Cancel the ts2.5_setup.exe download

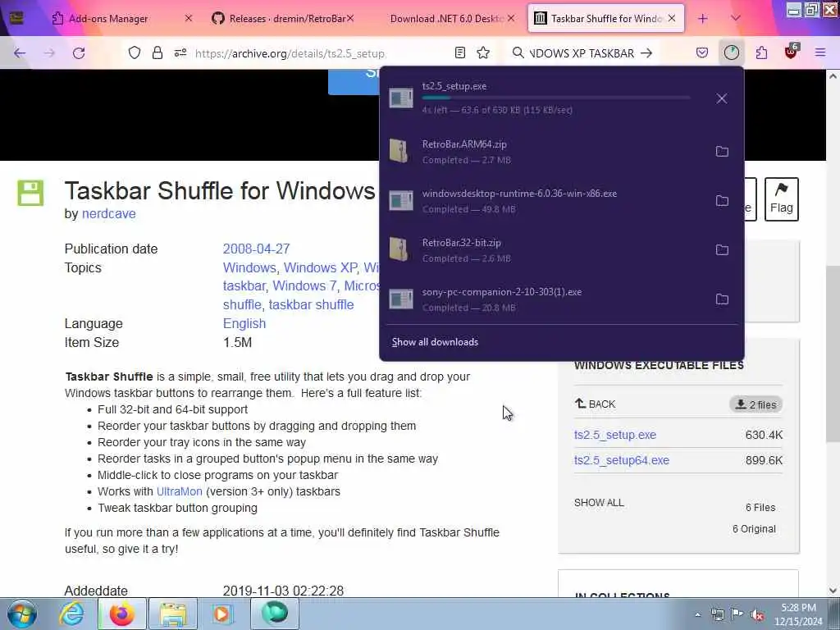coord(722,98)
